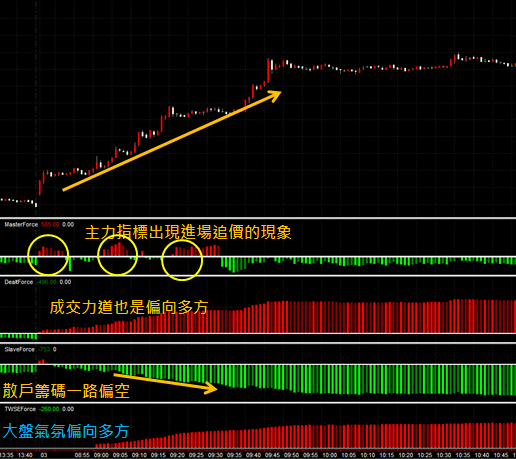
Task: Click the 0.00 value next to TWSEForce
Action: pyautogui.click(x=68, y=409)
